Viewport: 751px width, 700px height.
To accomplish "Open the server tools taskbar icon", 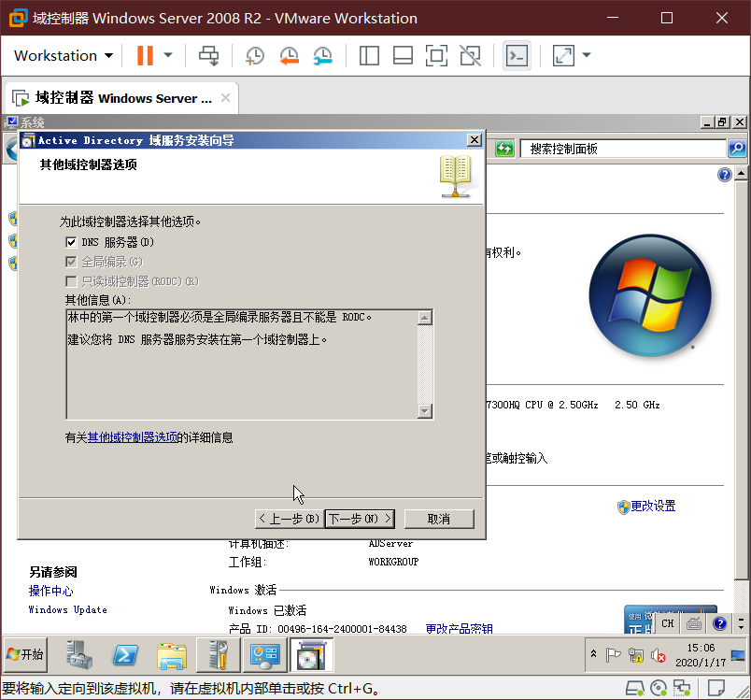I will (219, 655).
